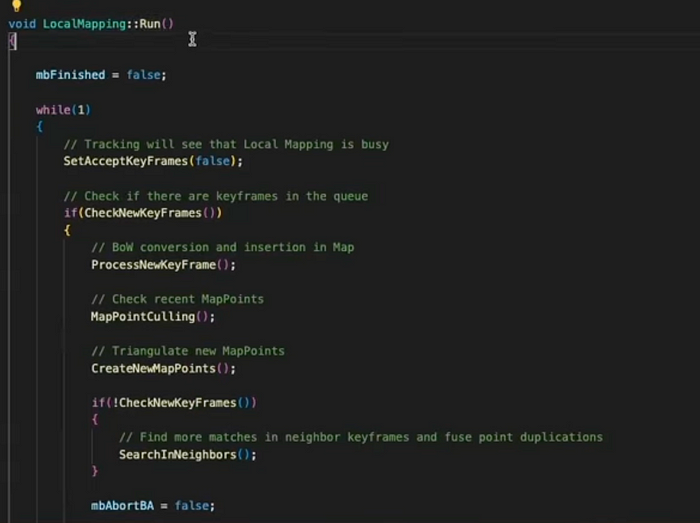Click 'false' in the mbAbortBA assignment

[x=192, y=506]
